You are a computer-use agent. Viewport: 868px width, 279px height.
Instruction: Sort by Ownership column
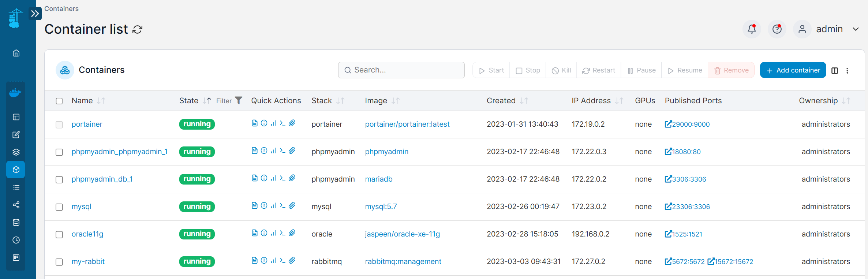tap(824, 101)
